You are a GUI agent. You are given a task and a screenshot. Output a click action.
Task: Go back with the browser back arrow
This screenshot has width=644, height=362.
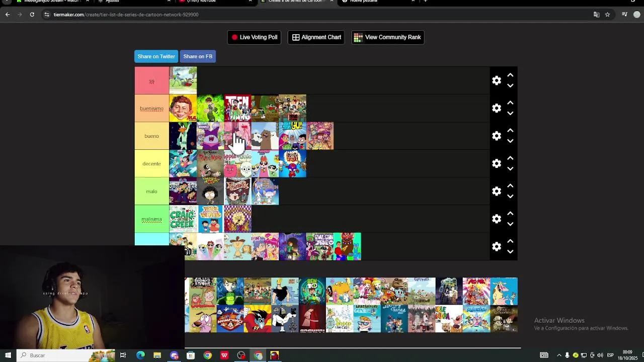[x=8, y=15]
